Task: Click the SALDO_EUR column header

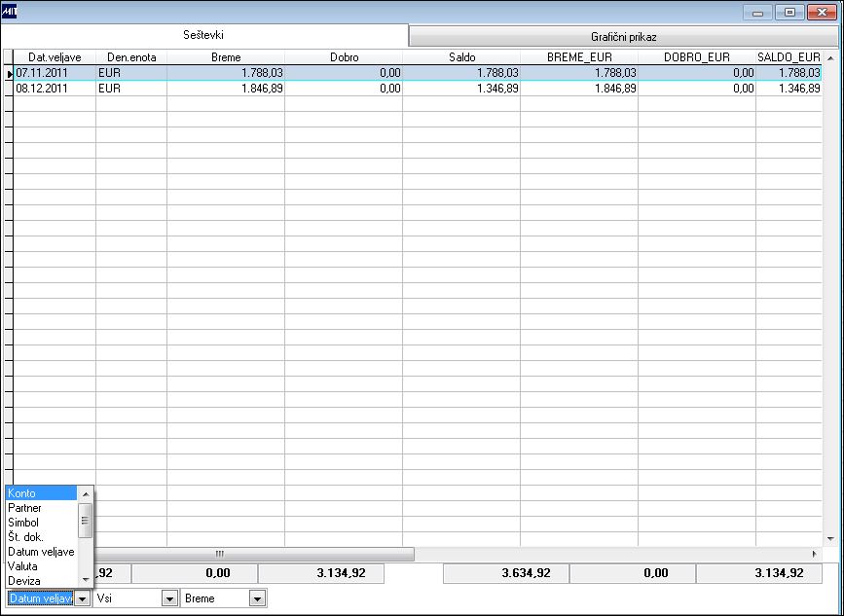Action: point(789,57)
